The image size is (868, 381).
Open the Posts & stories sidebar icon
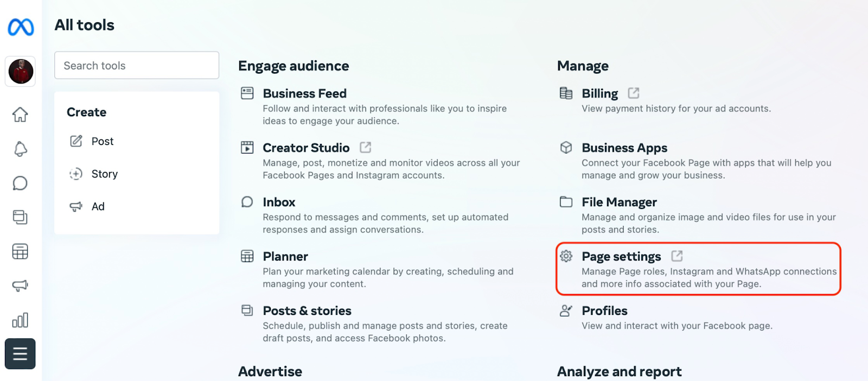20,217
